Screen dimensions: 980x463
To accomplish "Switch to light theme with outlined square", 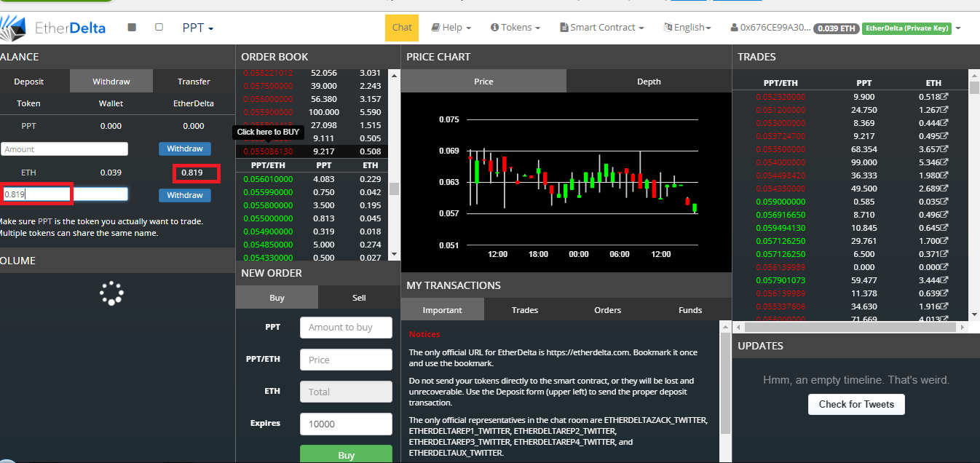I will coord(159,28).
